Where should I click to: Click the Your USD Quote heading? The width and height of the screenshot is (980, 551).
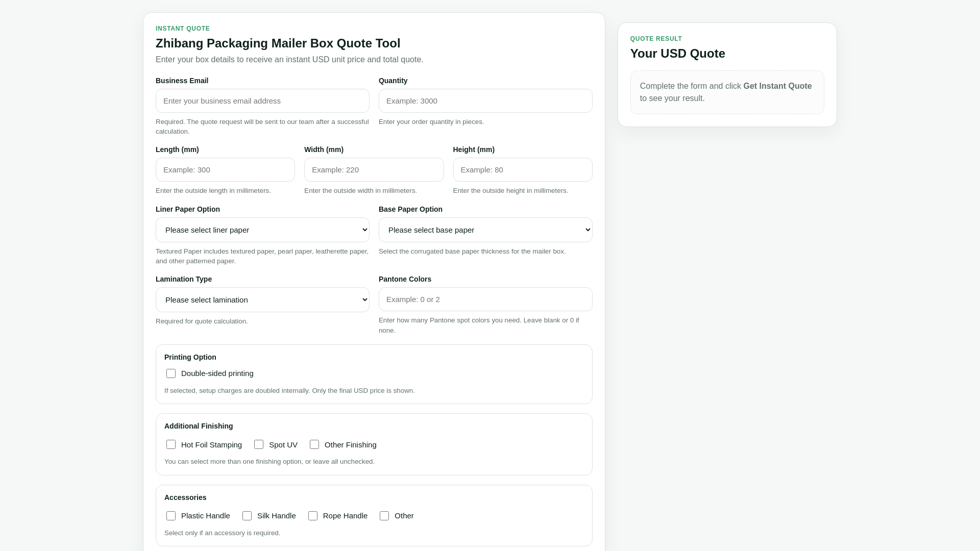pyautogui.click(x=678, y=54)
